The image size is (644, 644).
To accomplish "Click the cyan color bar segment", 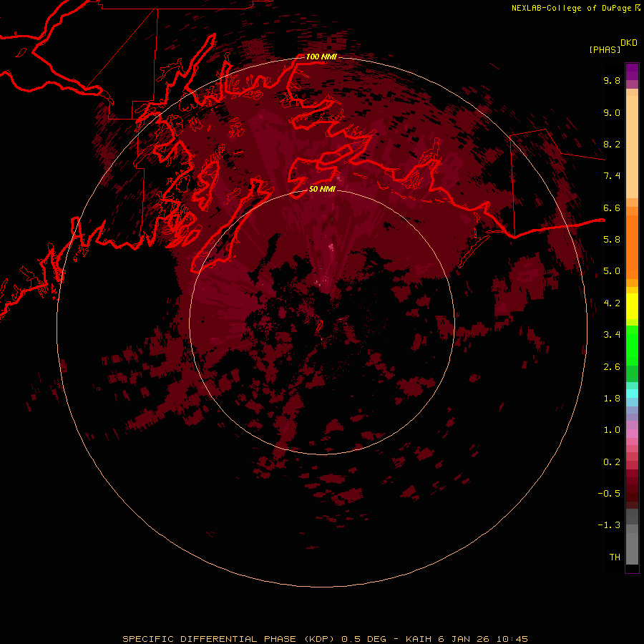I will 632,394.
